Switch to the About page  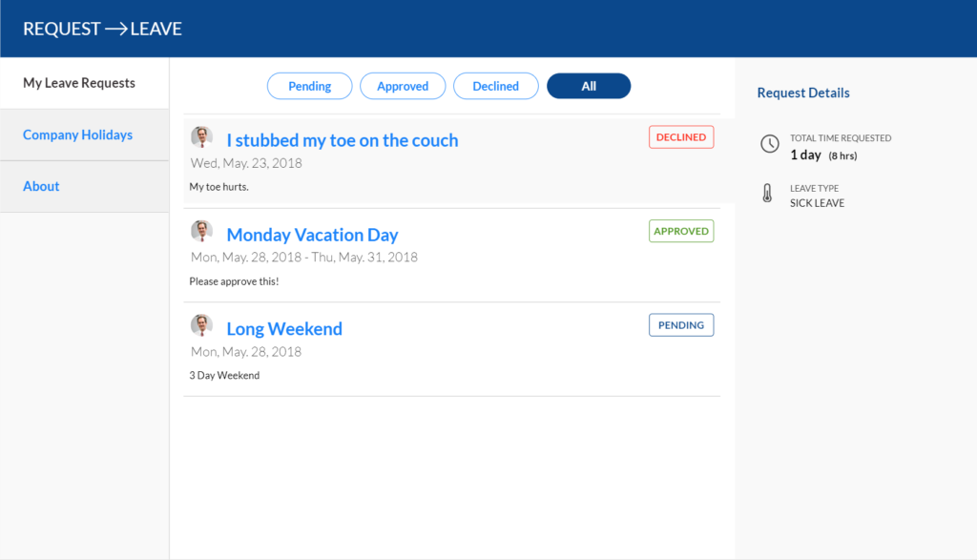coord(41,186)
